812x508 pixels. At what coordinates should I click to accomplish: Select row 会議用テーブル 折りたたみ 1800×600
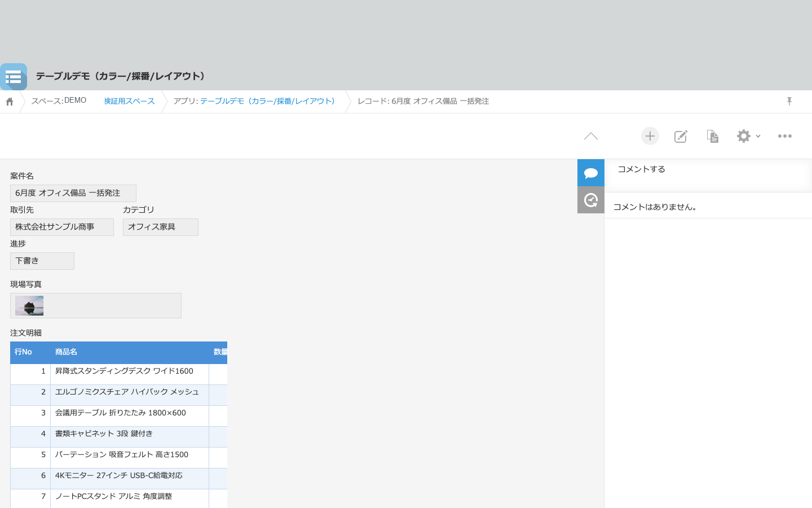click(118, 416)
